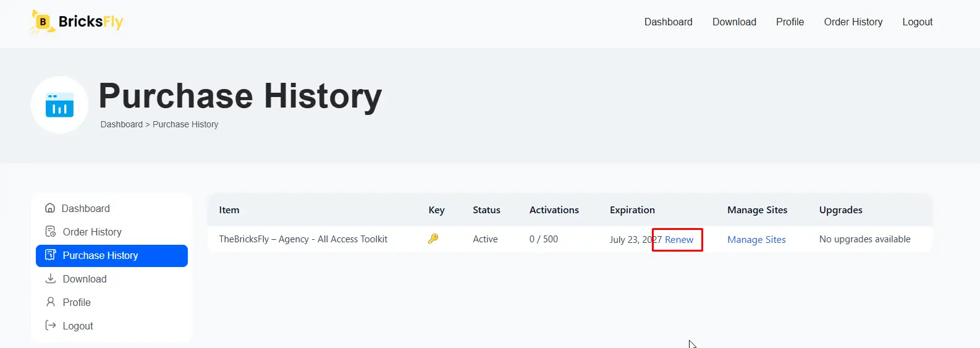Renew the Agency license
The width and height of the screenshot is (980, 348).
pyautogui.click(x=679, y=240)
